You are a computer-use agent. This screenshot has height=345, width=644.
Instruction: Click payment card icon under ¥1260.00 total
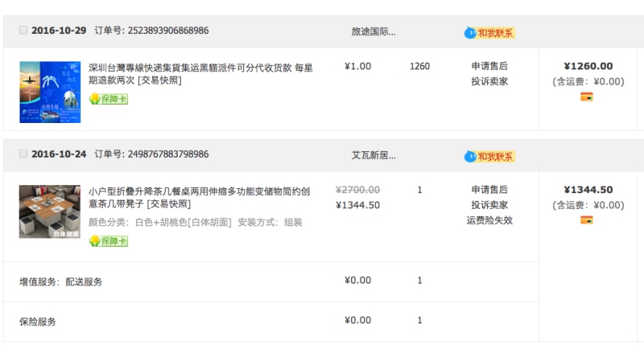click(x=587, y=97)
